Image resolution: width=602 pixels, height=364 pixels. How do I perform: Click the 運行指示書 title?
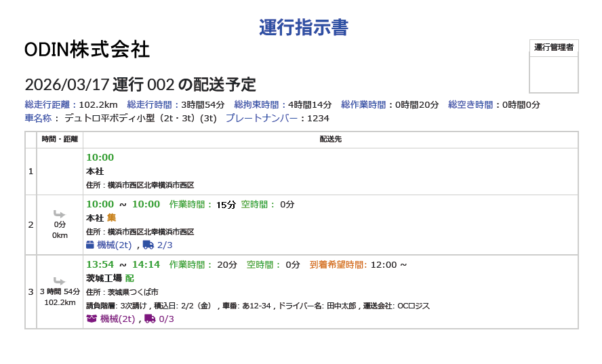coord(303,28)
